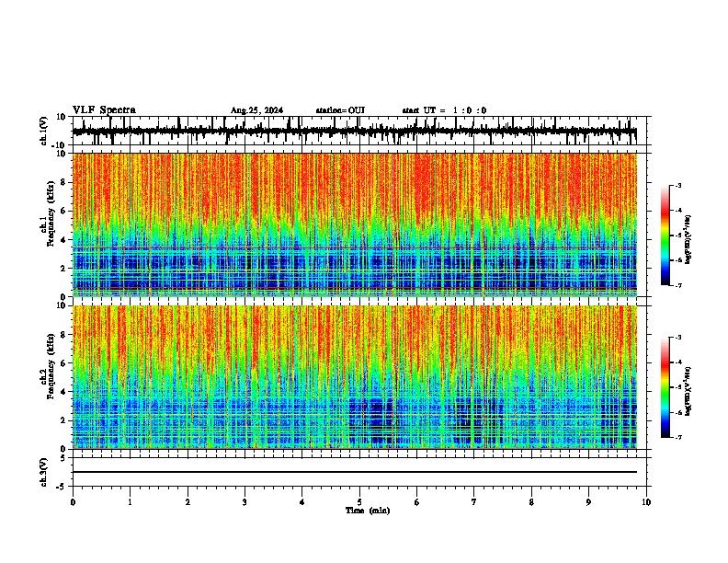Image resolution: width=728 pixels, height=563 pixels.
Task: Click the ch.1 color bar log(PSD) label
Action: [x=688, y=240]
